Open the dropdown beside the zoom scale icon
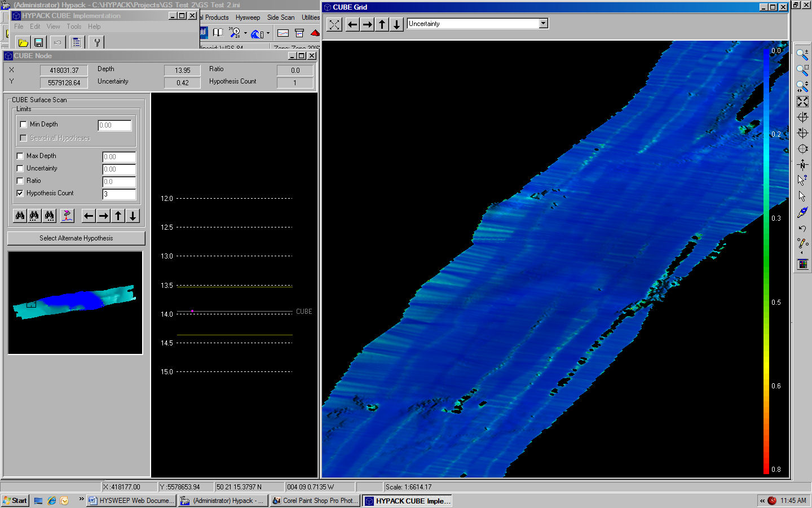 [245, 33]
